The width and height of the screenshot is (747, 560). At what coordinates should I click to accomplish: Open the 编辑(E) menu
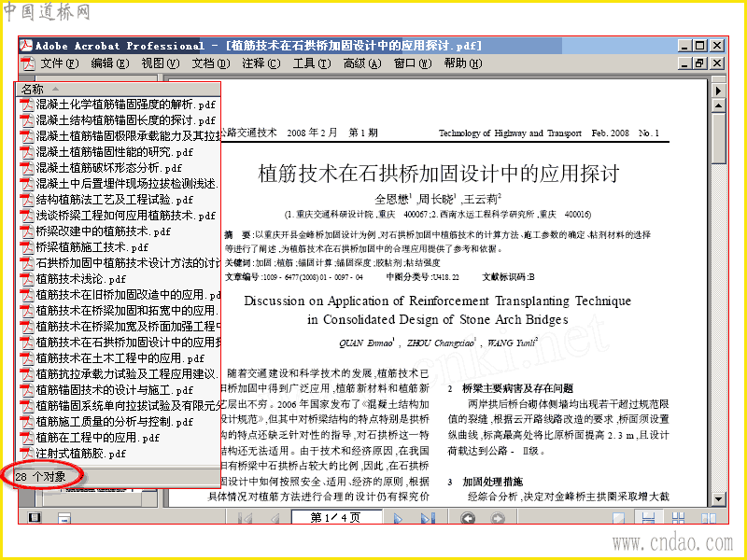[110, 63]
